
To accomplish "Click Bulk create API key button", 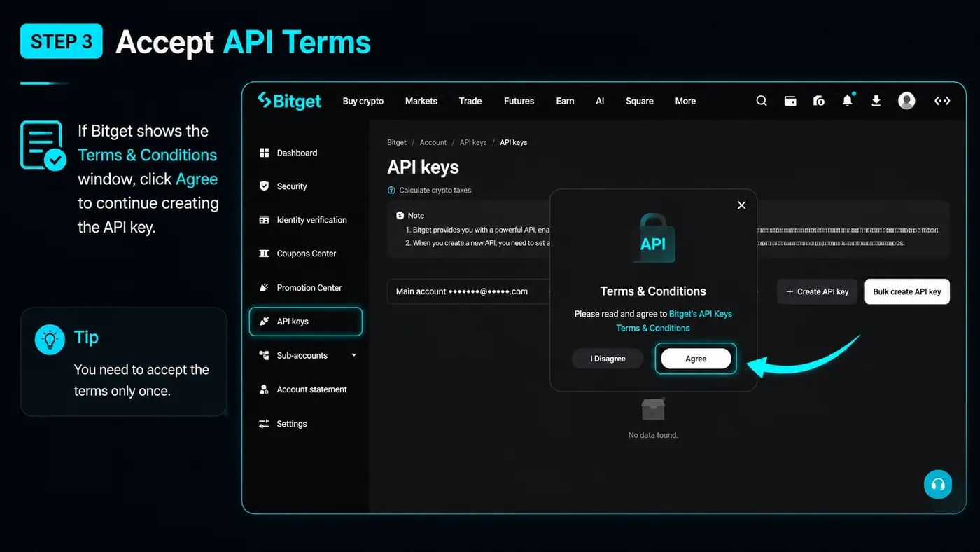I will pos(907,291).
